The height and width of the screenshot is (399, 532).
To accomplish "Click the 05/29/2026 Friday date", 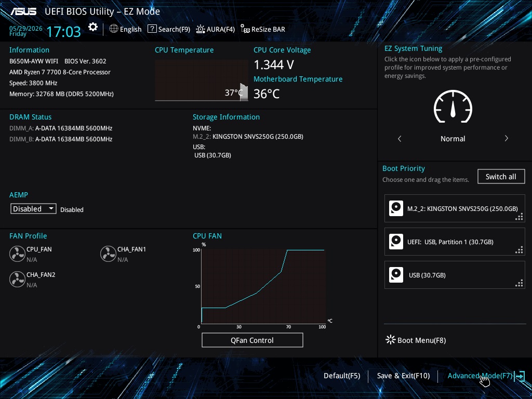I will [x=26, y=31].
